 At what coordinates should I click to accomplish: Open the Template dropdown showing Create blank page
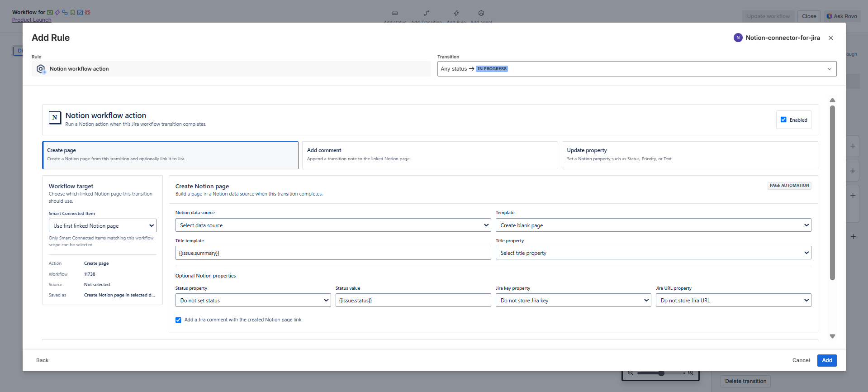coord(654,225)
